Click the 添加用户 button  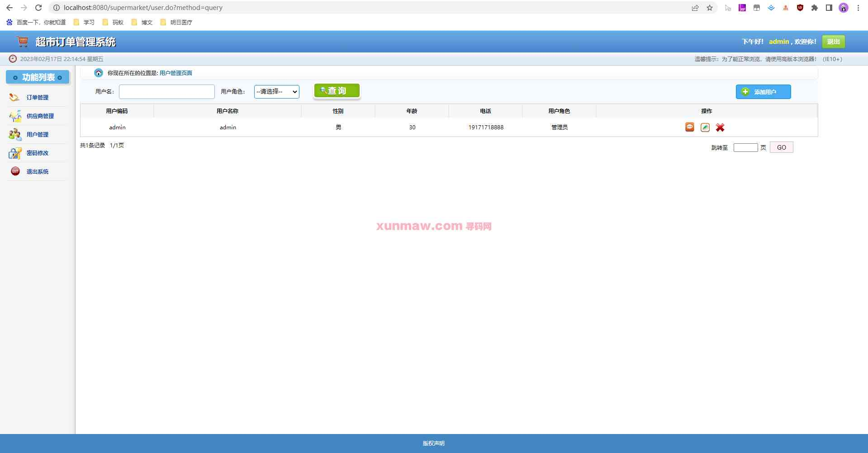click(x=764, y=92)
